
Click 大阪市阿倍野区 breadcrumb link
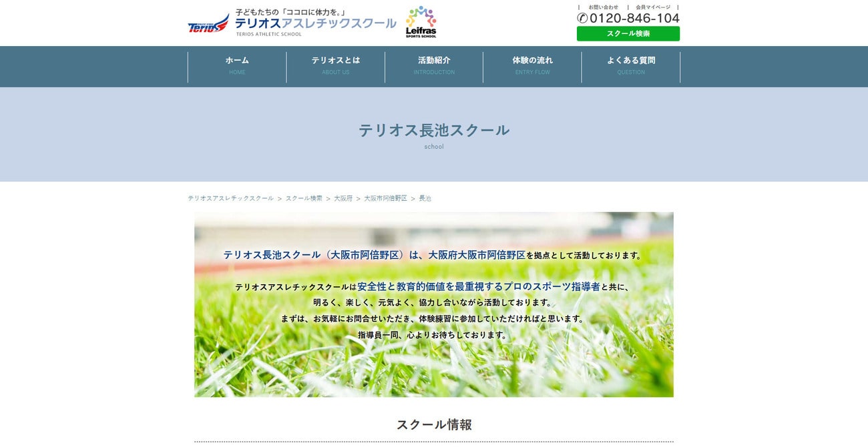[x=387, y=198]
